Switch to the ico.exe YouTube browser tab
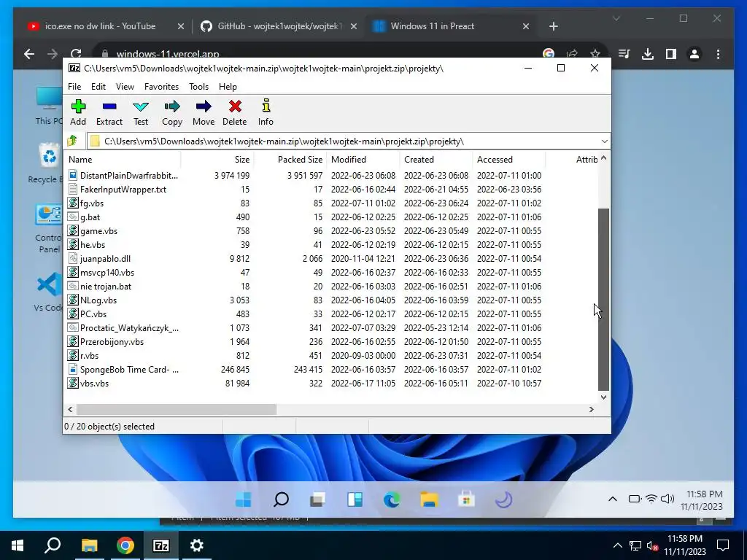This screenshot has width=747, height=560. 101,26
